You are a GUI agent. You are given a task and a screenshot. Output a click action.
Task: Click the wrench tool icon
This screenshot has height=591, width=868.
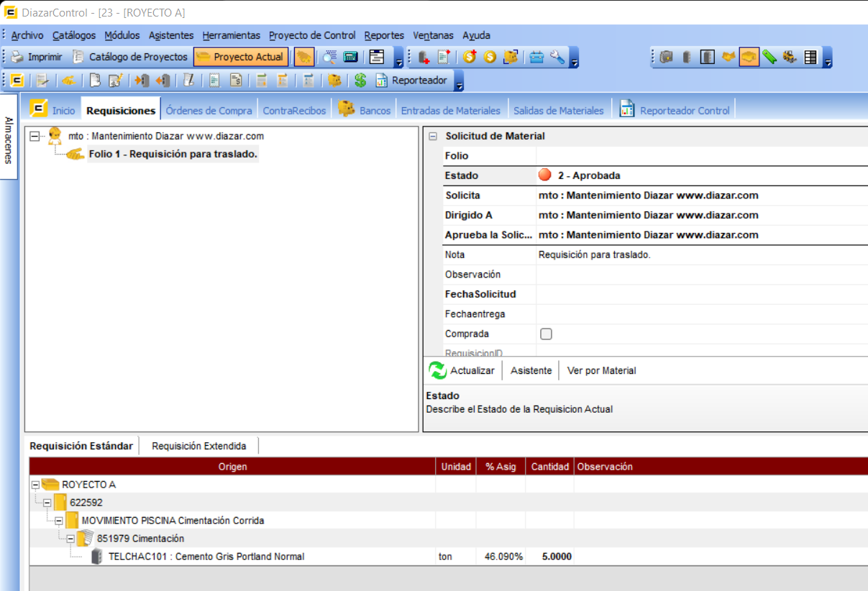(557, 58)
